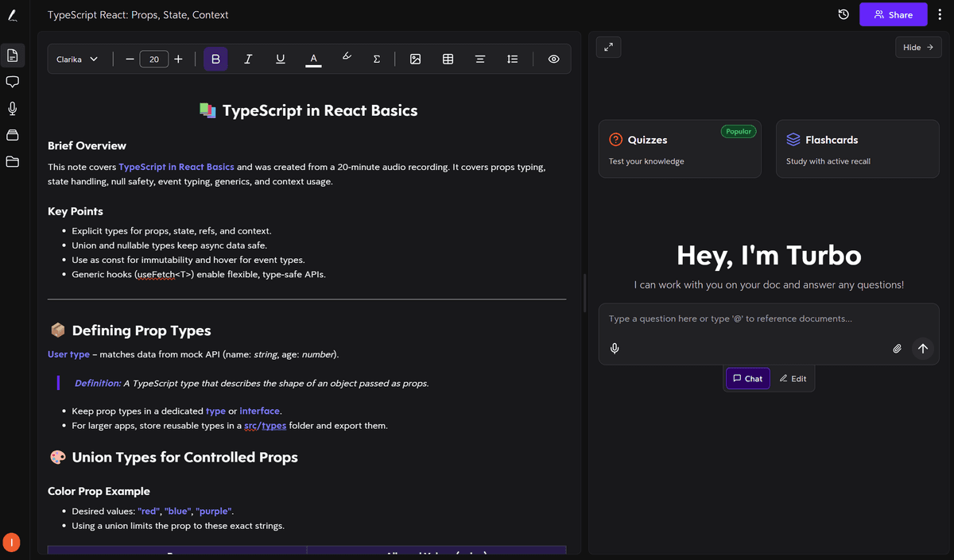
Task: Hide the Turbo assistant panel
Action: click(918, 47)
